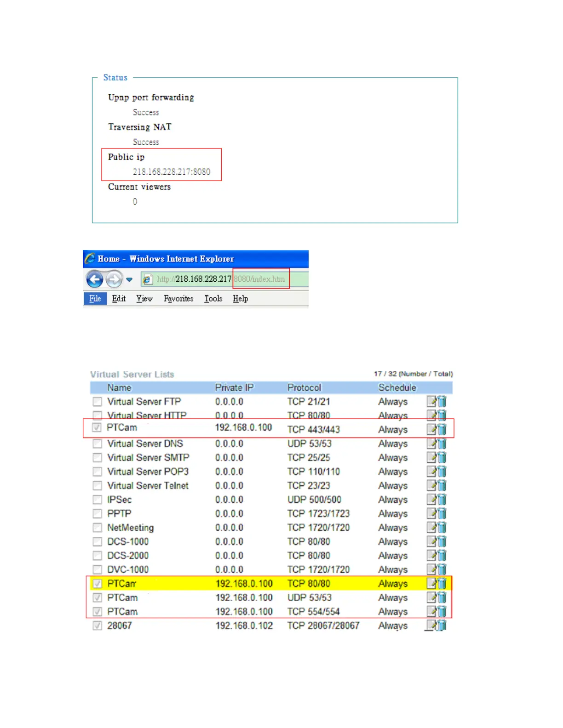Image resolution: width=563 pixels, height=728 pixels.
Task: Delete the NetMeeting entry
Action: point(442,528)
